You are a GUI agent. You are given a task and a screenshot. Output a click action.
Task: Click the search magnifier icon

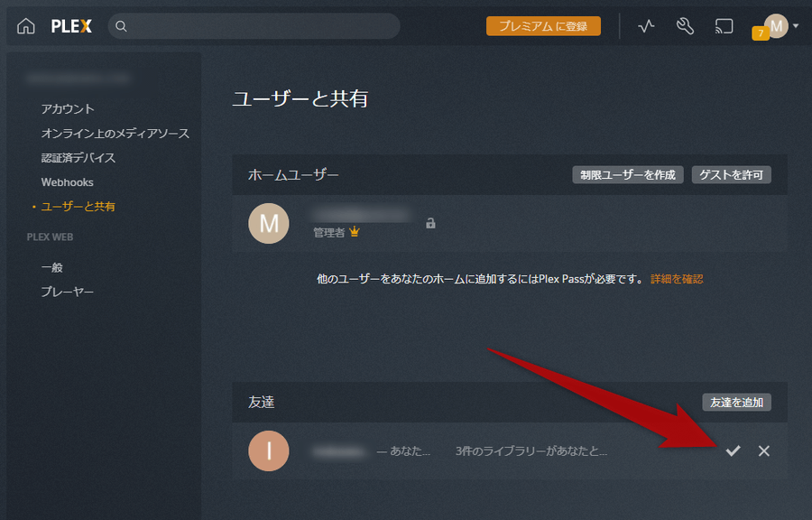[121, 26]
